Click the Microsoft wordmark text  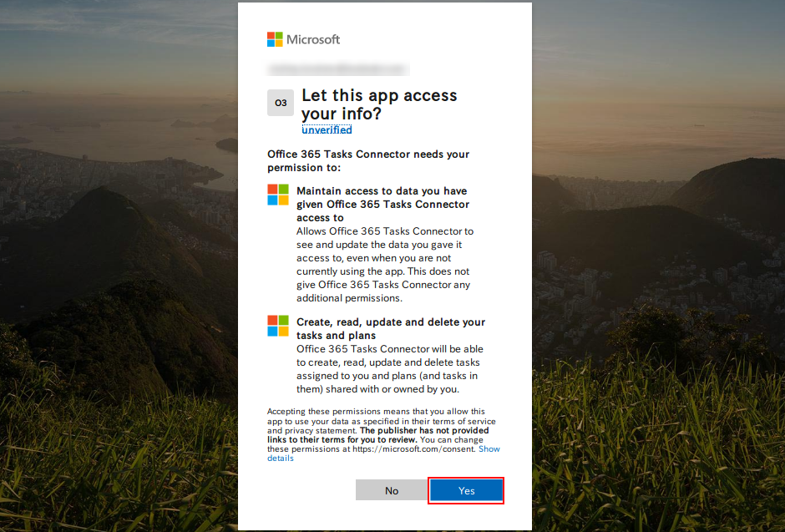pyautogui.click(x=313, y=39)
